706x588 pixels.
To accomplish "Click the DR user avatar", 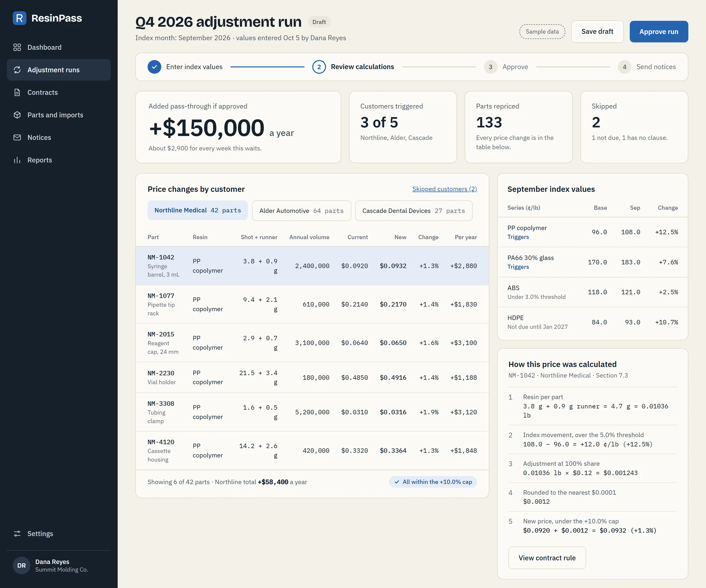I will 22,566.
